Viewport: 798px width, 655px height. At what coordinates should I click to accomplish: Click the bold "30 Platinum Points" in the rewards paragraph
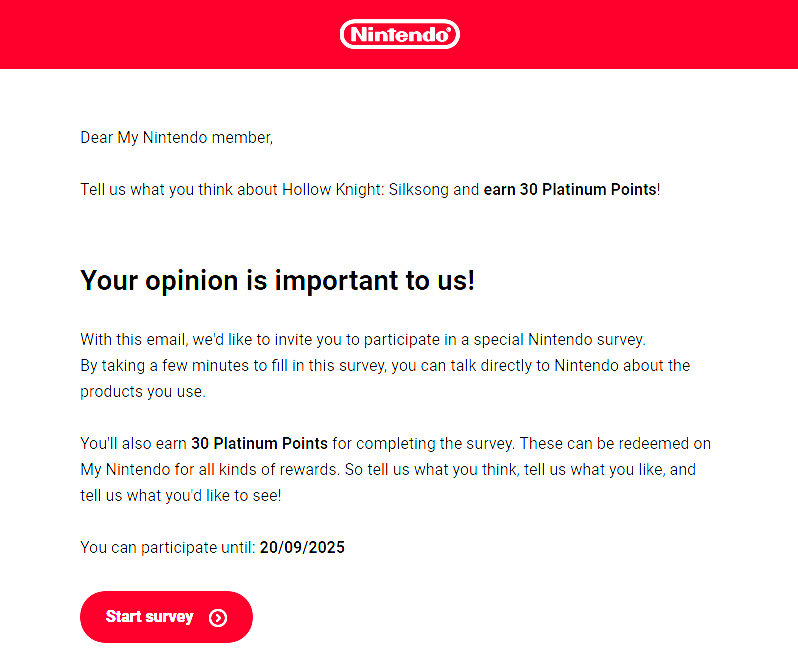(x=259, y=444)
